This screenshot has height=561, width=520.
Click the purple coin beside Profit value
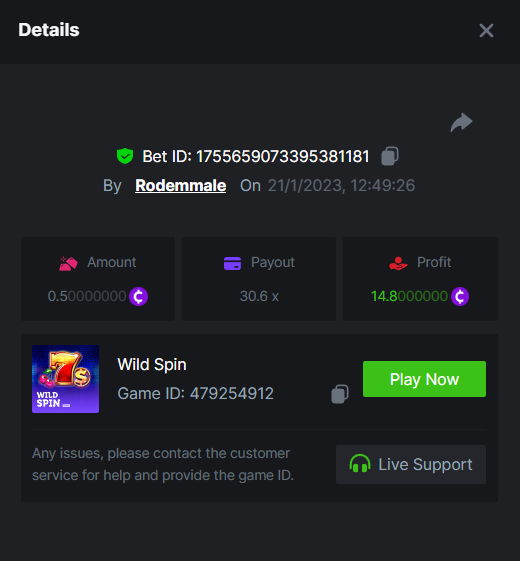click(460, 296)
